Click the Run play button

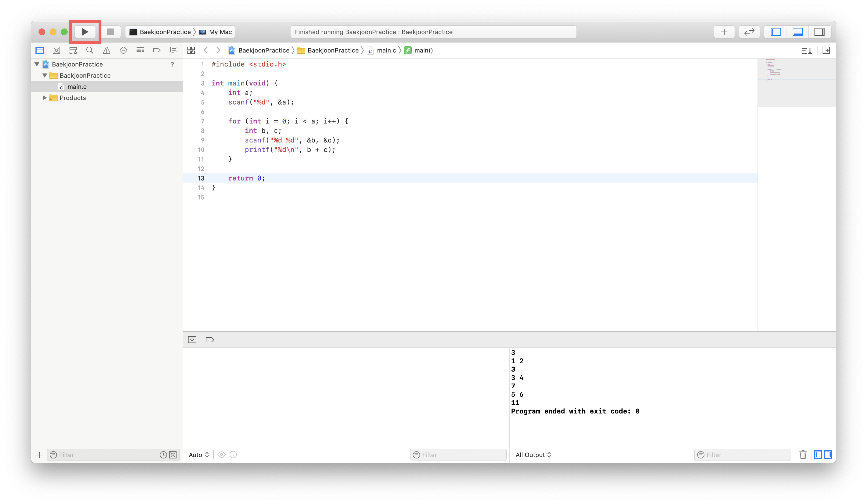coord(85,32)
